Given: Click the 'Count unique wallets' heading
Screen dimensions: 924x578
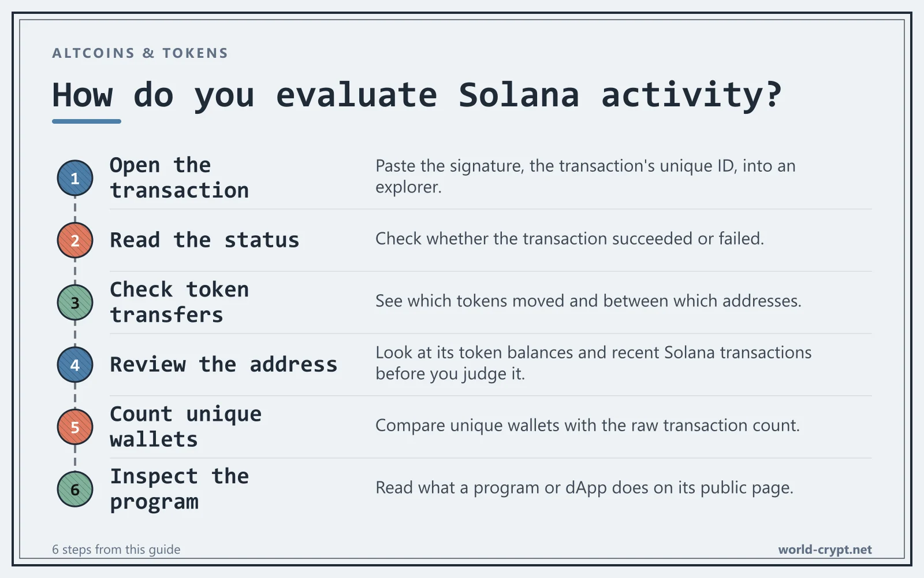Looking at the screenshot, I should (186, 427).
